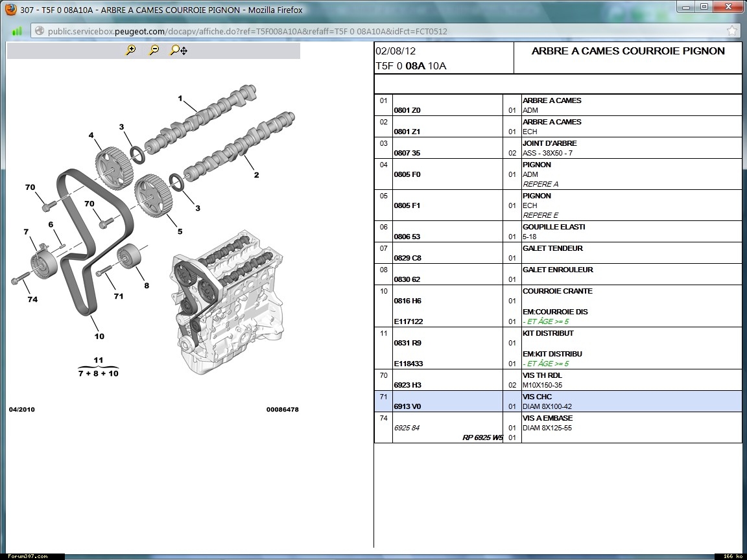
Task: Click the Firefox logo in title bar
Action: (x=10, y=10)
